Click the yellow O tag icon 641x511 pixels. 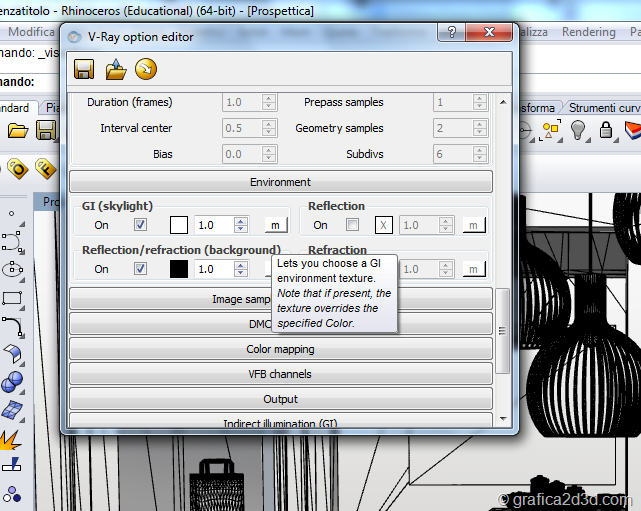click(x=18, y=168)
